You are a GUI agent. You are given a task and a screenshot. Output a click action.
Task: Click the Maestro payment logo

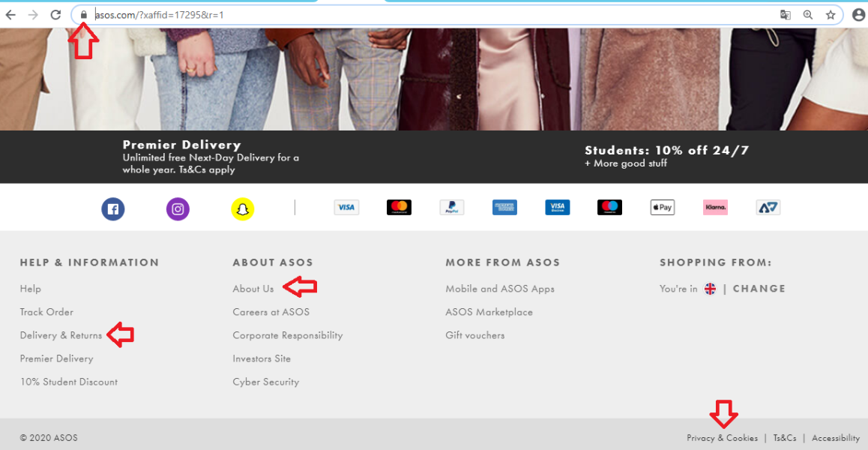tap(609, 207)
